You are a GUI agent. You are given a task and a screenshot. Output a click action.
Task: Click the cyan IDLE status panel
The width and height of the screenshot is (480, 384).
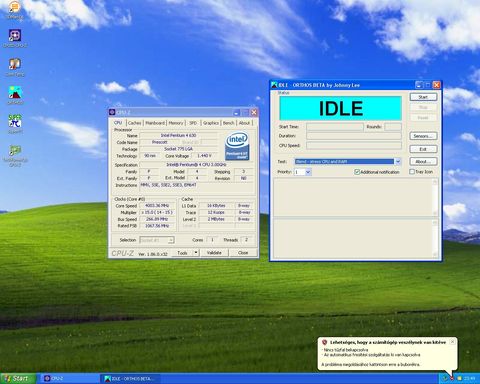tap(340, 108)
